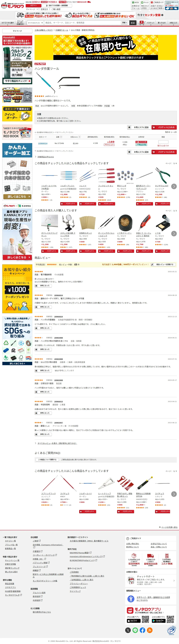
Task: Expand 対象商品以外もみる
Action: (46, 157)
